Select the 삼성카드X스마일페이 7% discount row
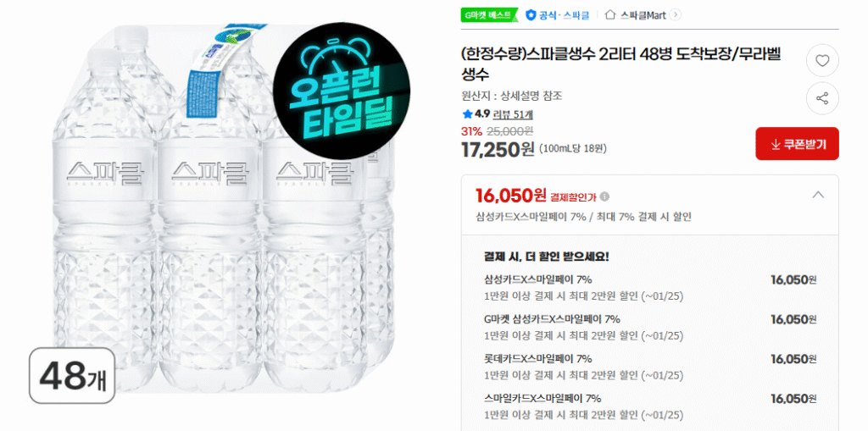 coord(537,279)
